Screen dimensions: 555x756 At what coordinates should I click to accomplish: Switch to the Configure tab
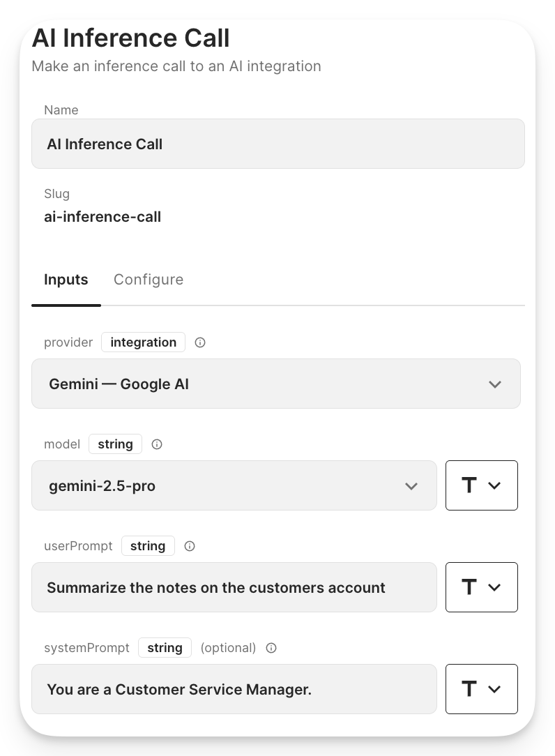coord(149,279)
